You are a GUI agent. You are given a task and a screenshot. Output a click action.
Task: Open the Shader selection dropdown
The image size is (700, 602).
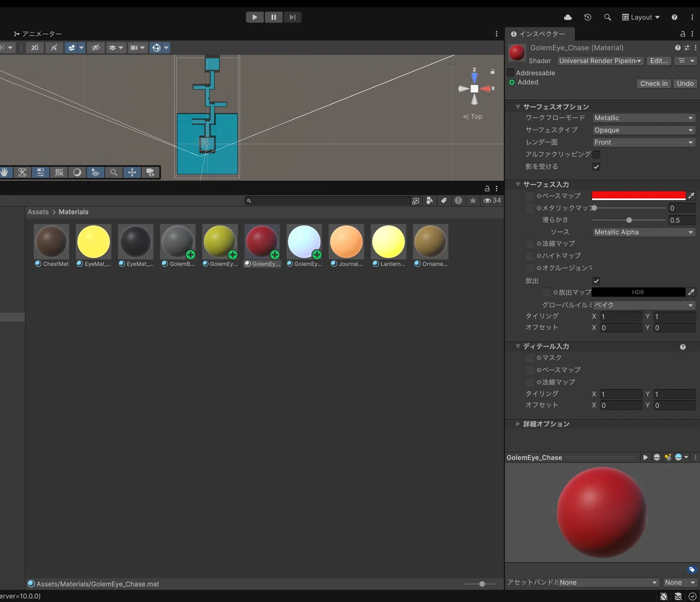[x=600, y=61]
